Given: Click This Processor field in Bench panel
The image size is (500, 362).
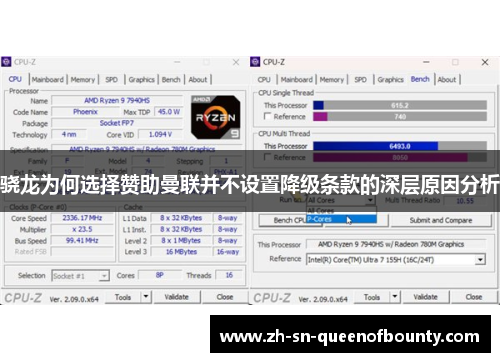Looking at the screenshot, I should tap(396, 244).
